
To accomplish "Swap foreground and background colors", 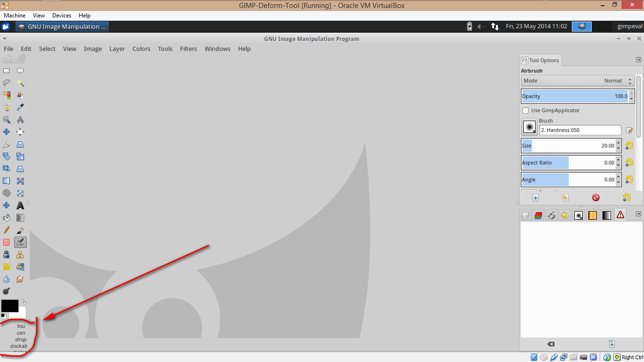I will coord(23,302).
